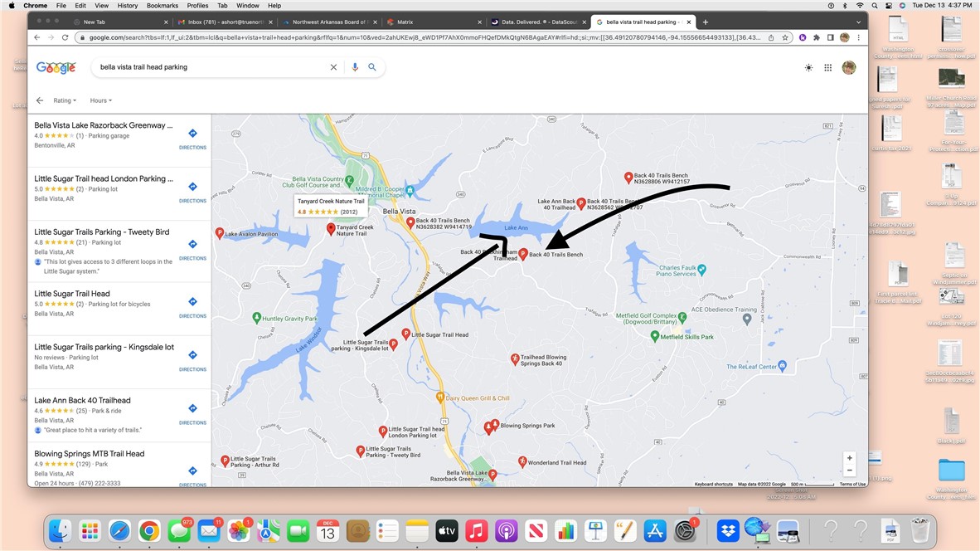Bookmark this page with star icon

click(x=785, y=37)
